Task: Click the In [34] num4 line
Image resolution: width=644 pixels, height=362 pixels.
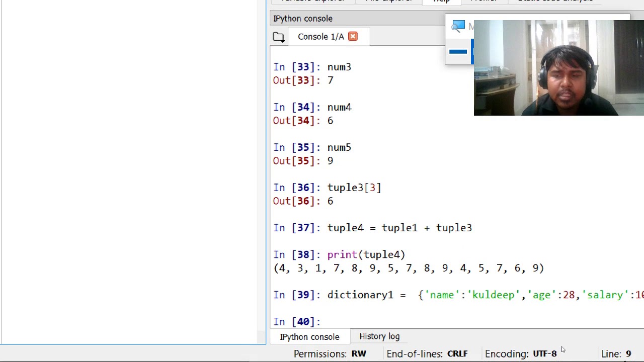Action: [x=312, y=107]
